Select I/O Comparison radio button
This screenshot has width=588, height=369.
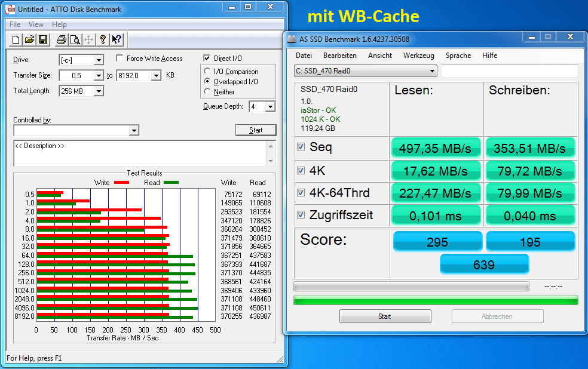[x=207, y=71]
